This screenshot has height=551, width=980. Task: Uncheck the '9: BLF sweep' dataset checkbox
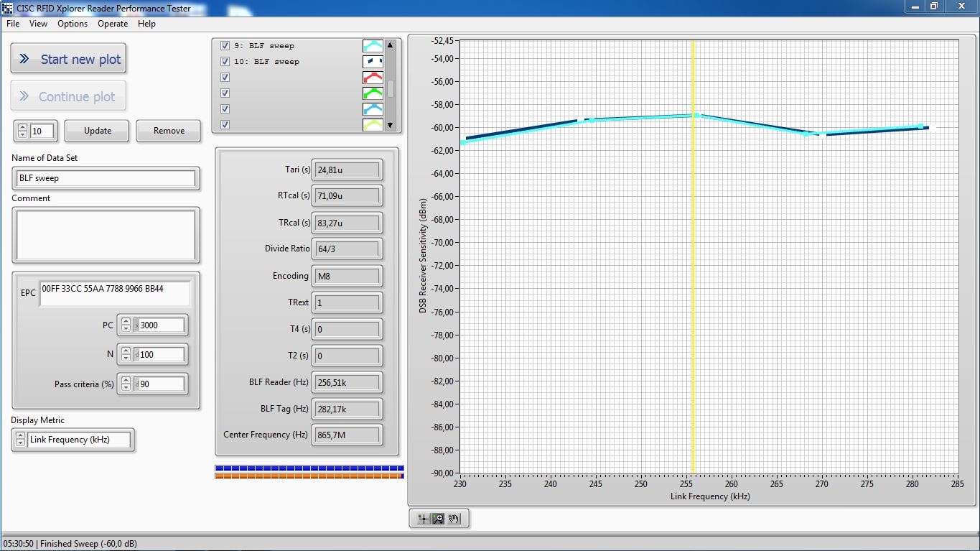click(225, 46)
